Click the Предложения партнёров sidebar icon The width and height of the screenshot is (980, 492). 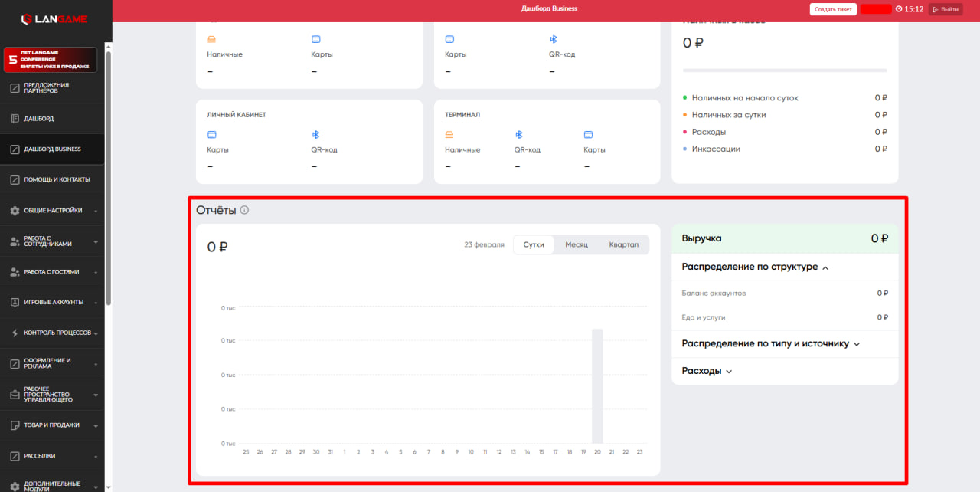click(x=15, y=88)
